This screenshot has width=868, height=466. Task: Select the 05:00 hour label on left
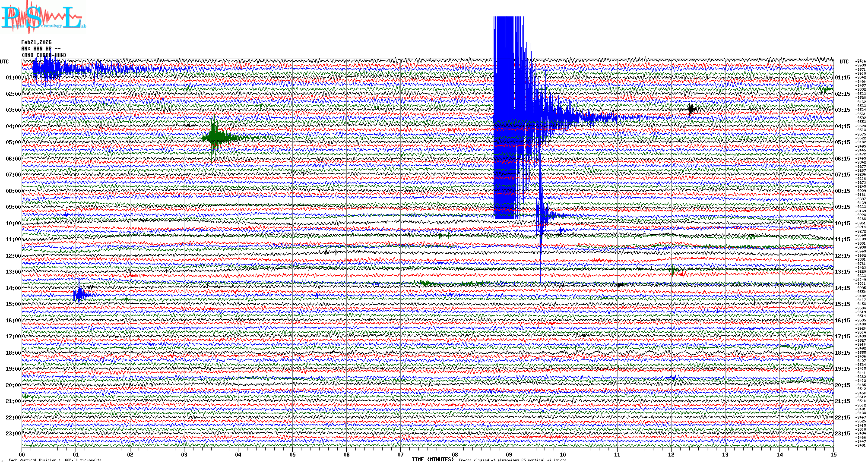click(x=13, y=142)
